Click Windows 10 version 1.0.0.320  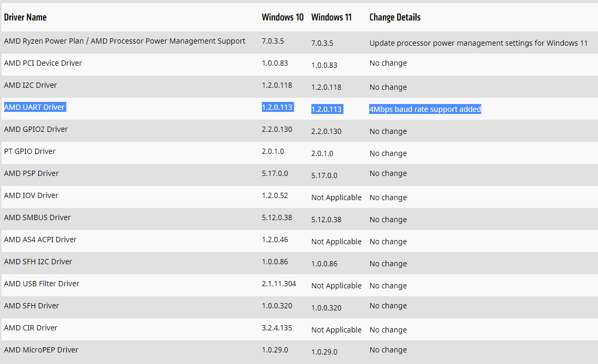click(277, 306)
